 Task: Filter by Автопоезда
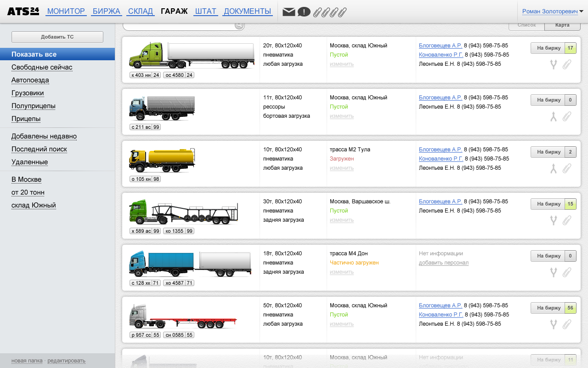point(30,80)
